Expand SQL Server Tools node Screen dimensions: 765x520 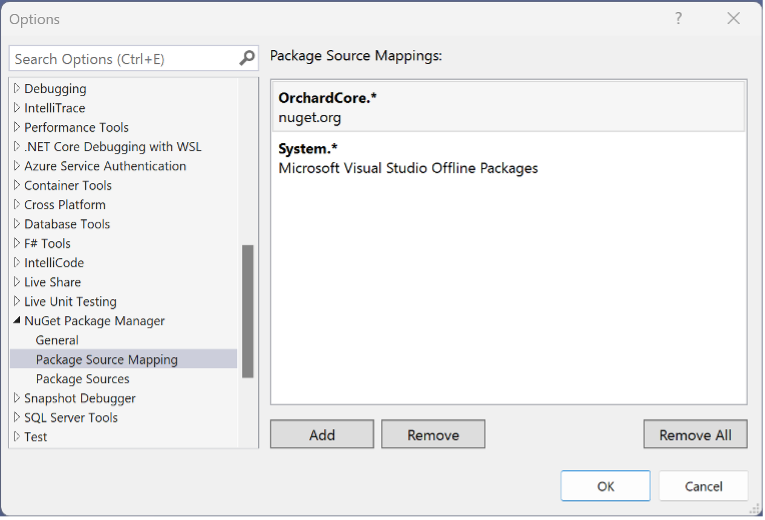tap(17, 418)
